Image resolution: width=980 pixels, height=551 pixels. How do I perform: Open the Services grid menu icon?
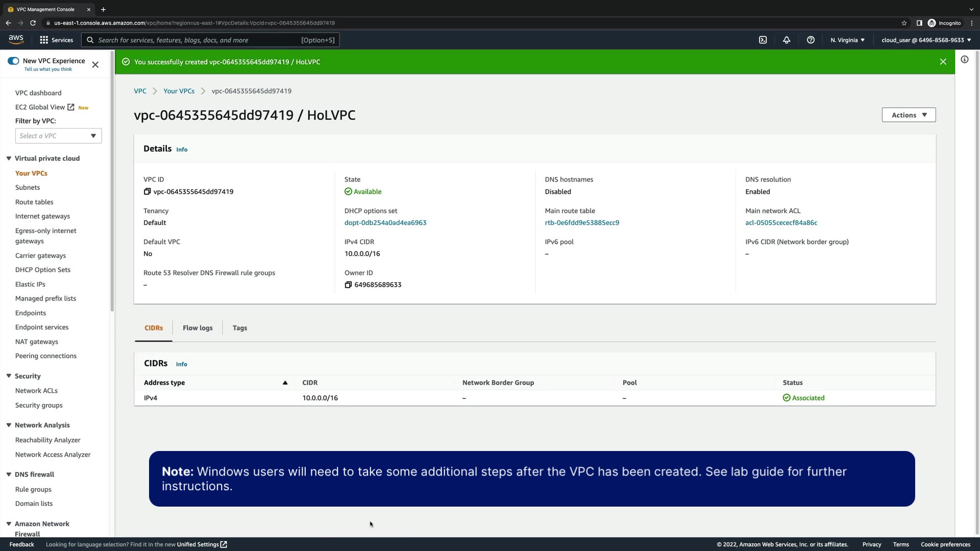44,40
